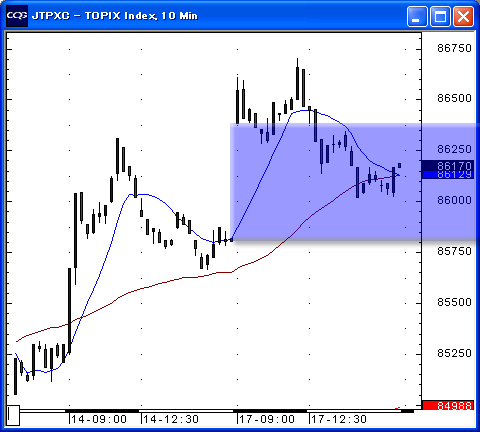The image size is (480, 432).
Task: Click the 17-09:00 time axis label
Action: click(267, 419)
